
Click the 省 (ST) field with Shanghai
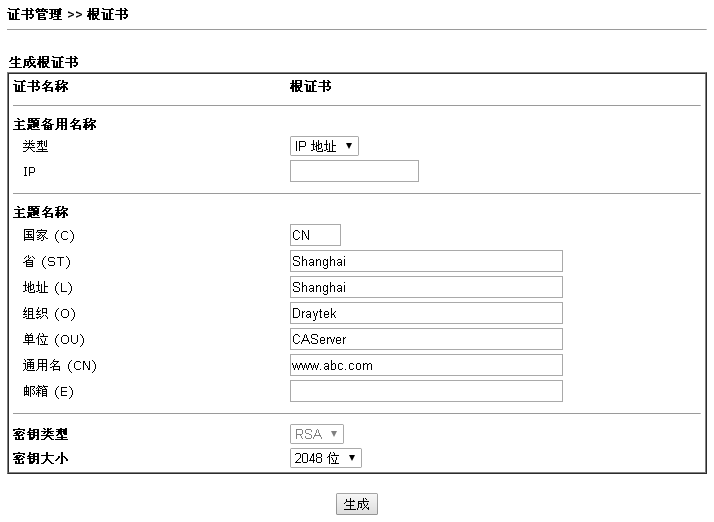(x=426, y=261)
